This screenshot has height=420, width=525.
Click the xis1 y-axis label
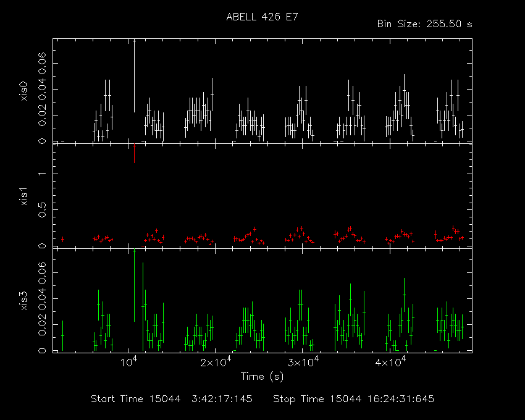click(x=23, y=196)
